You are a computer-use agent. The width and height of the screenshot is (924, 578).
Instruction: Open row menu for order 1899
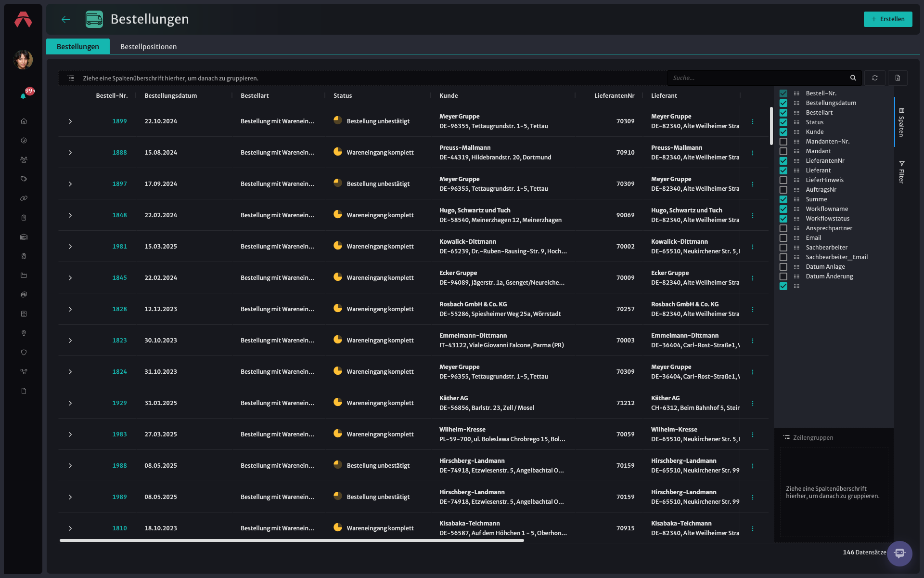[x=753, y=121]
